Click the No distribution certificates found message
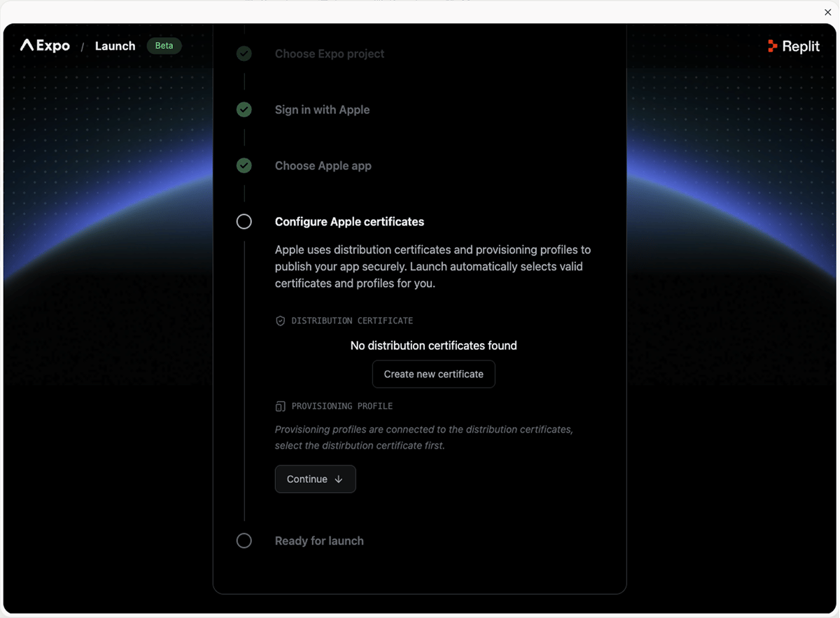This screenshot has width=840, height=618. (433, 346)
